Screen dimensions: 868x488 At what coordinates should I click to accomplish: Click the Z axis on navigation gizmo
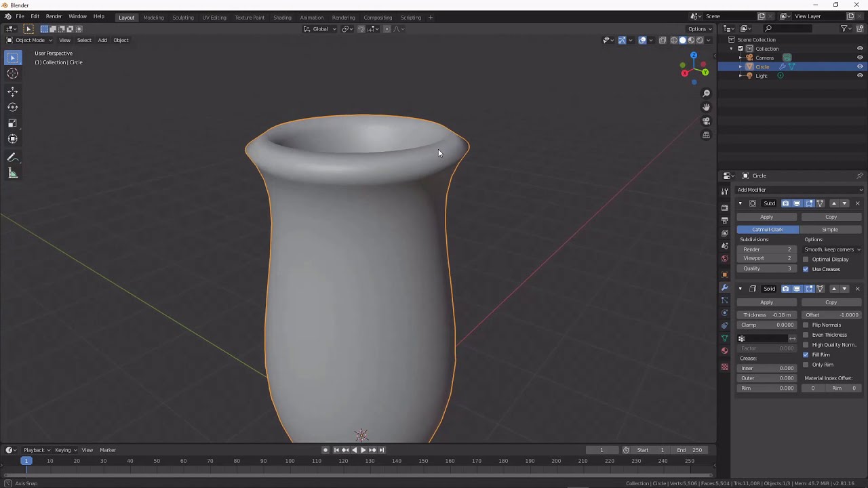[x=693, y=56]
